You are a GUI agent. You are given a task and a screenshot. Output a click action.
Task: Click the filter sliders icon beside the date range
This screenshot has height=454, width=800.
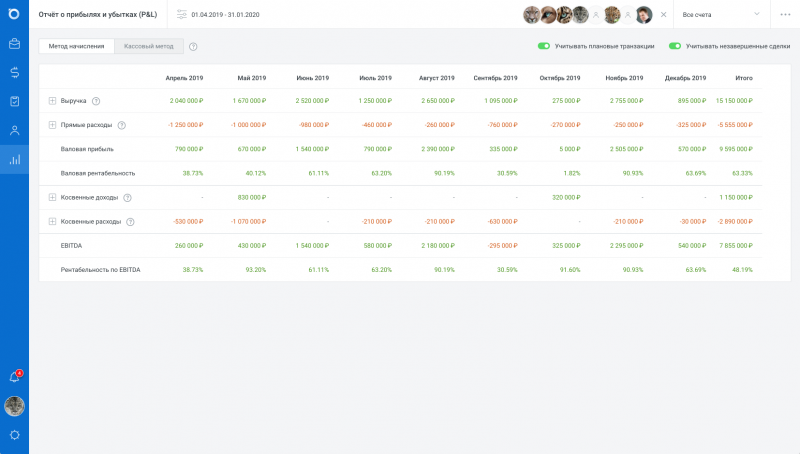(x=181, y=15)
